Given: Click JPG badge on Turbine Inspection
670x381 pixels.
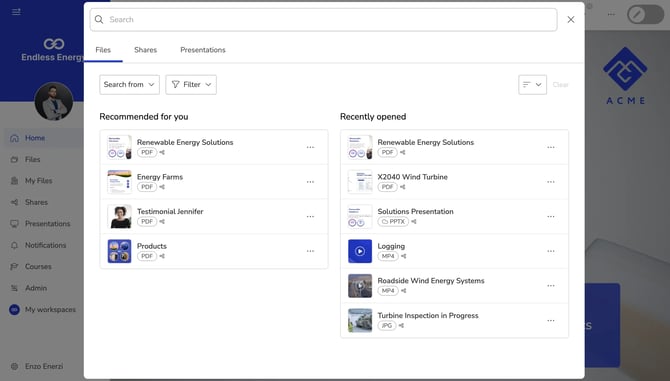Looking at the screenshot, I should tap(387, 325).
